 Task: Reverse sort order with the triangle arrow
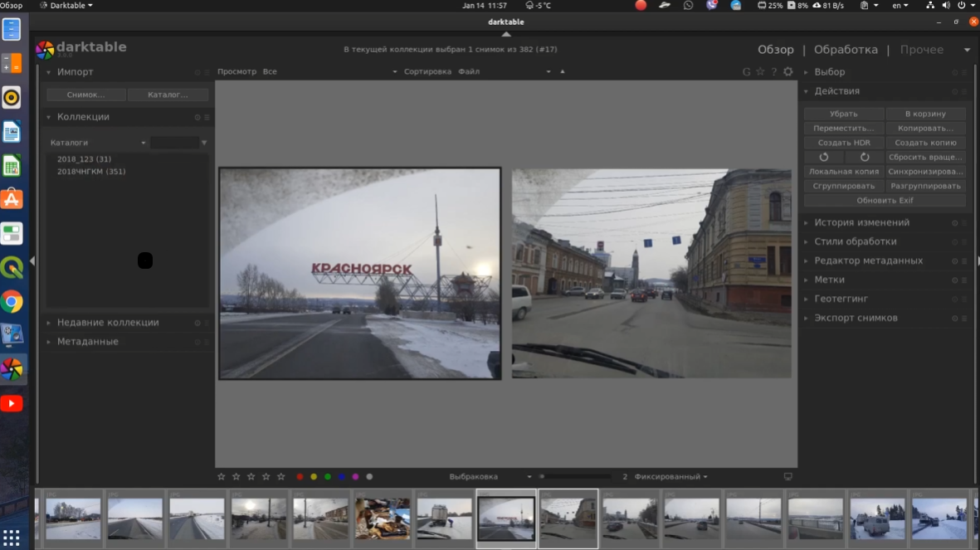pos(563,71)
